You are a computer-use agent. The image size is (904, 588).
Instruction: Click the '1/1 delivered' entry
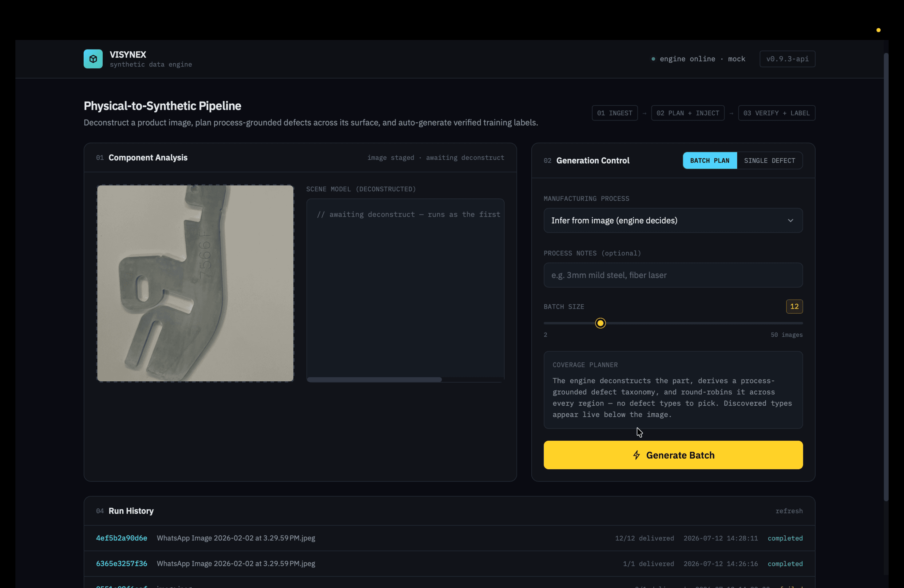point(648,564)
